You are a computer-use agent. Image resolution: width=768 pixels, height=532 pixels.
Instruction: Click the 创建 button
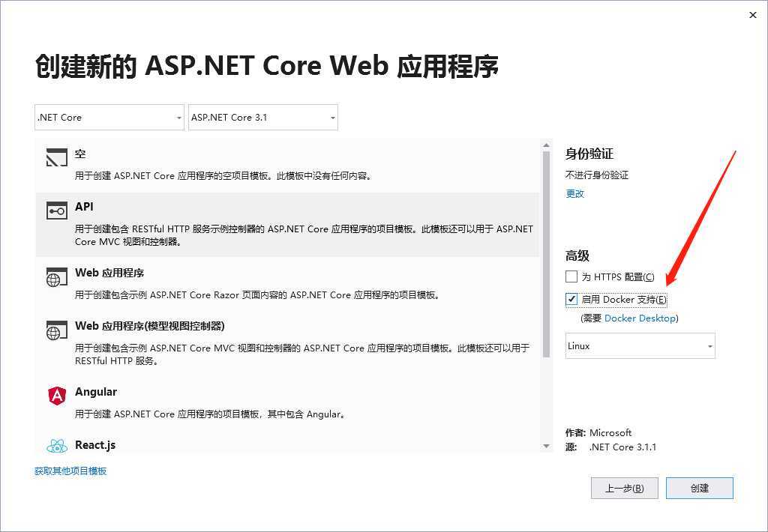pyautogui.click(x=700, y=488)
